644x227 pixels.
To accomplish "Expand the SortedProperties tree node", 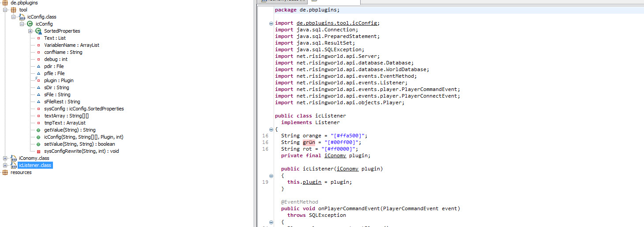I will point(30,31).
